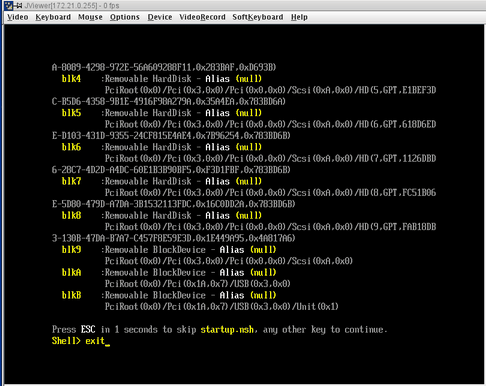The image size is (486, 386).
Task: Click the JViewer window title icon
Action: coord(9,5)
